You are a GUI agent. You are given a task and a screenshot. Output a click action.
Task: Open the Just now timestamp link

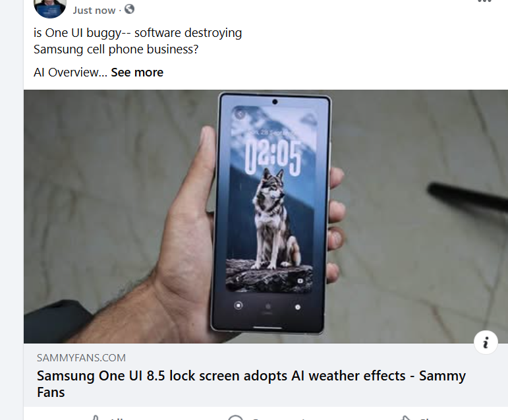click(94, 10)
